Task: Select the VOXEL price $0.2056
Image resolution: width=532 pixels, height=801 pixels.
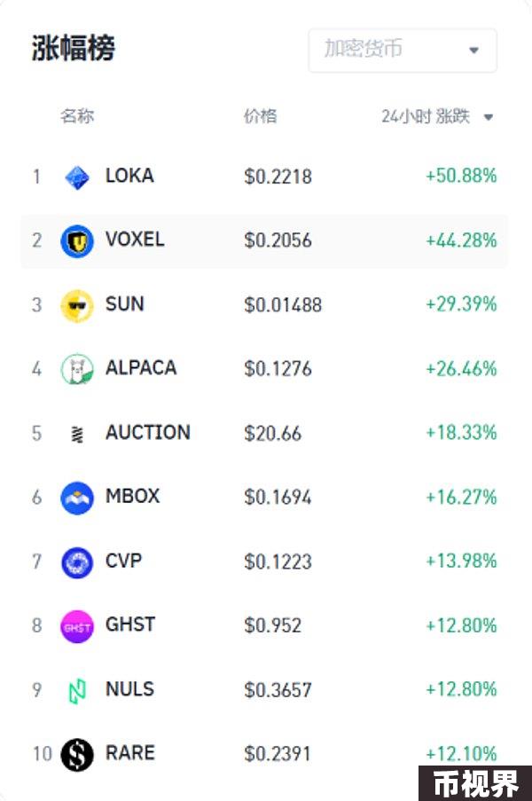Action: coord(278,240)
